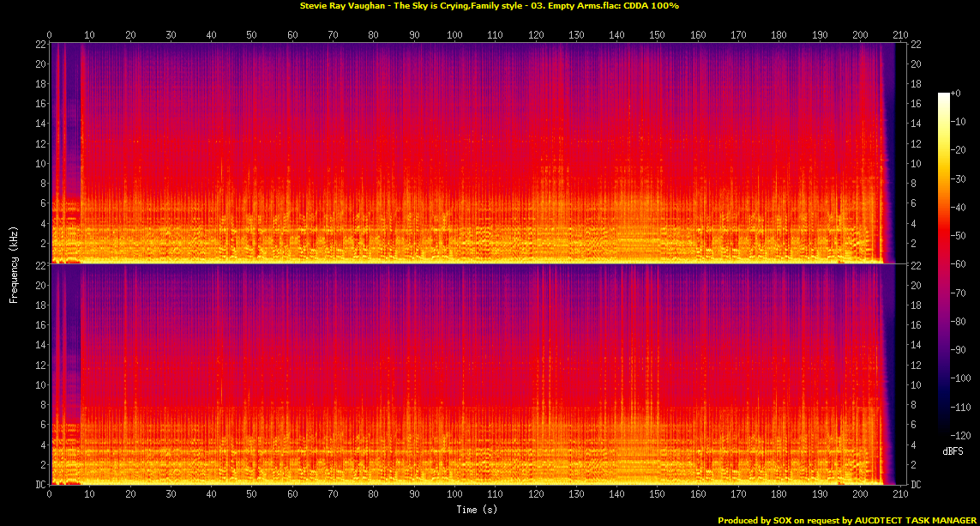Click the "dBFS" label under the color scale
This screenshot has width=980, height=526.
pos(953,450)
